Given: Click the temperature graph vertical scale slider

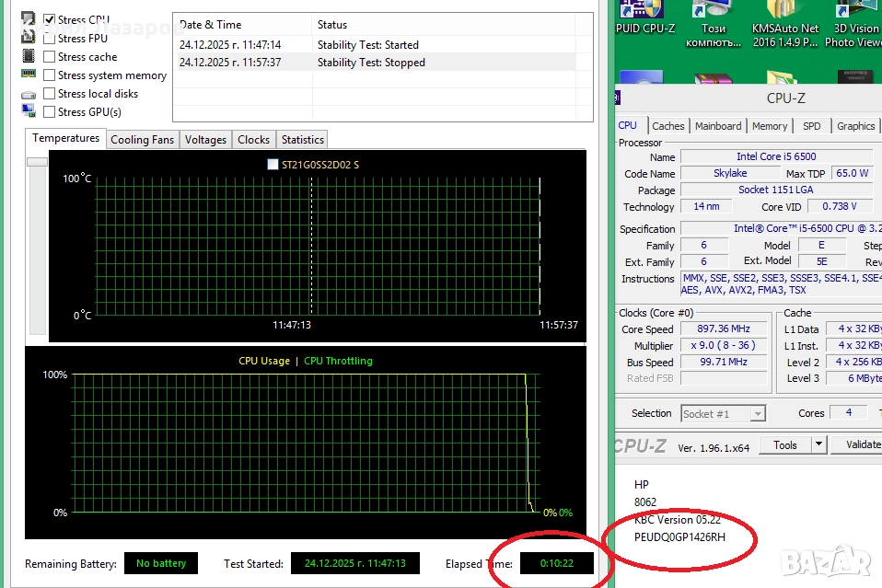Looking at the screenshot, I should 37,162.
